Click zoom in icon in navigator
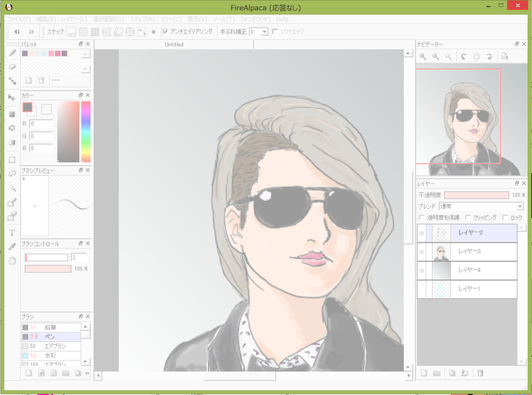The height and width of the screenshot is (395, 532). (422, 56)
